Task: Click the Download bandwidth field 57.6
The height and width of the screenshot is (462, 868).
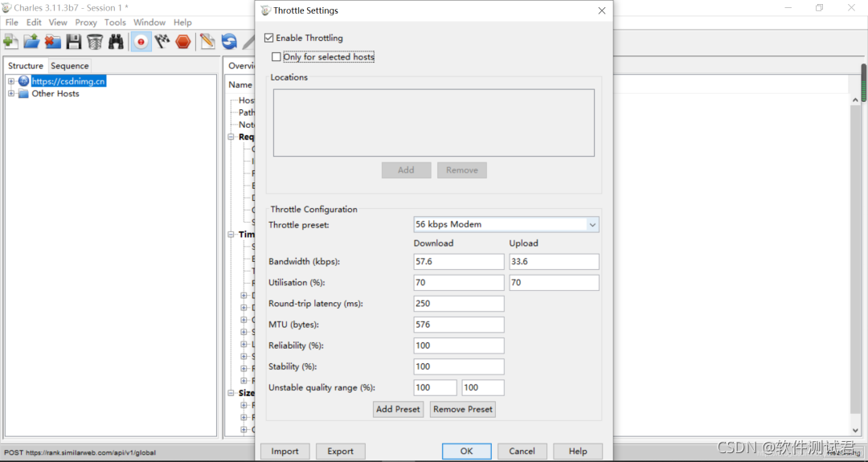Action: click(x=459, y=262)
